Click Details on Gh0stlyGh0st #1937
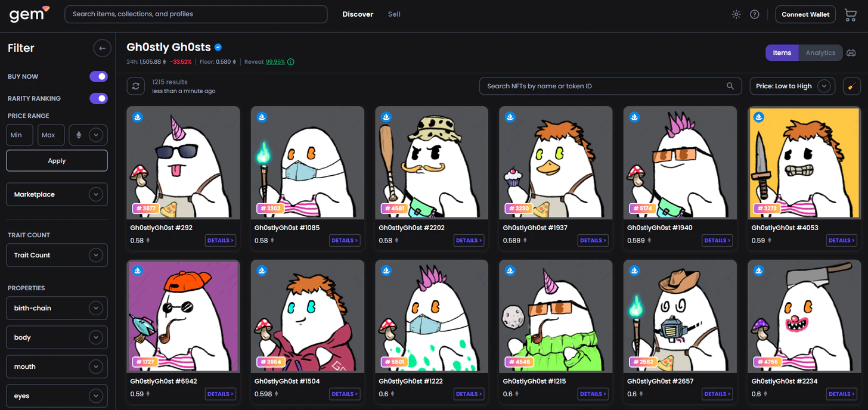868x410 pixels. 593,241
